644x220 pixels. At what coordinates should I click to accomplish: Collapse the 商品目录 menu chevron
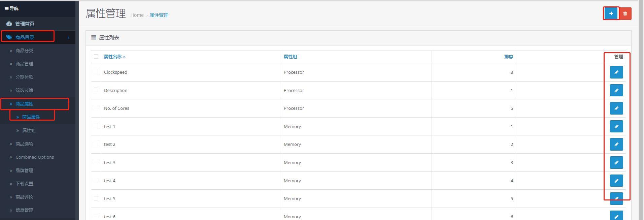[68, 37]
